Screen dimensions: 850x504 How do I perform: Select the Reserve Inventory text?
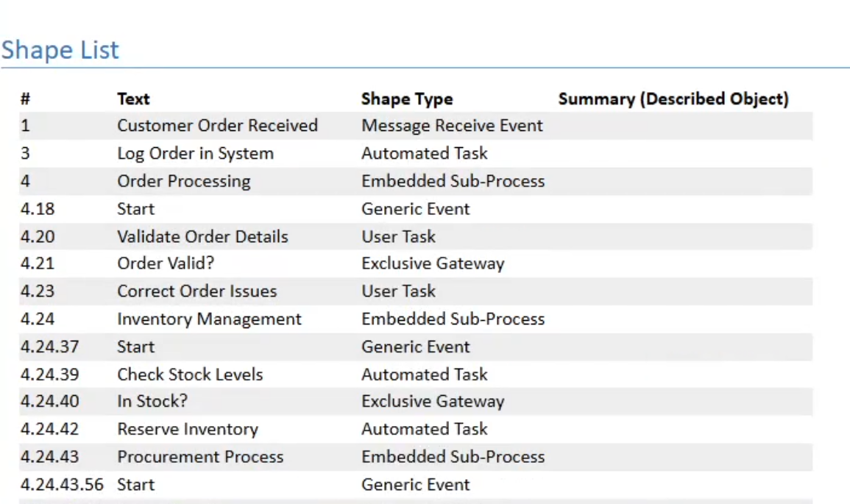(x=188, y=430)
